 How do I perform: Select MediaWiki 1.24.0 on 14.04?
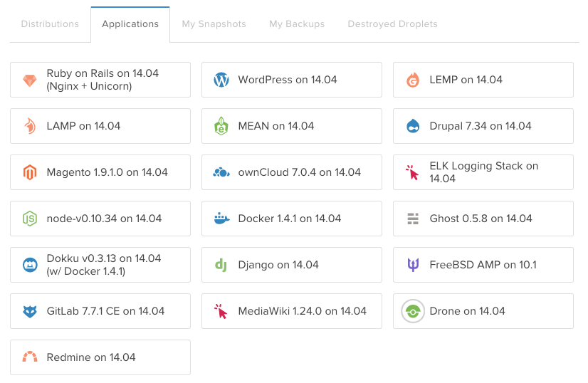[x=292, y=311]
